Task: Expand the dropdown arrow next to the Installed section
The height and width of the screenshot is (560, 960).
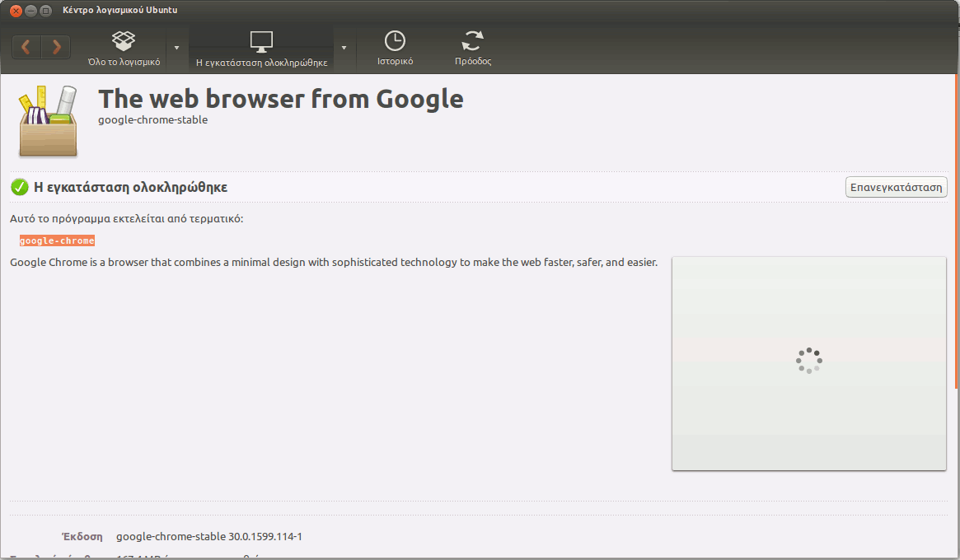Action: coord(344,48)
